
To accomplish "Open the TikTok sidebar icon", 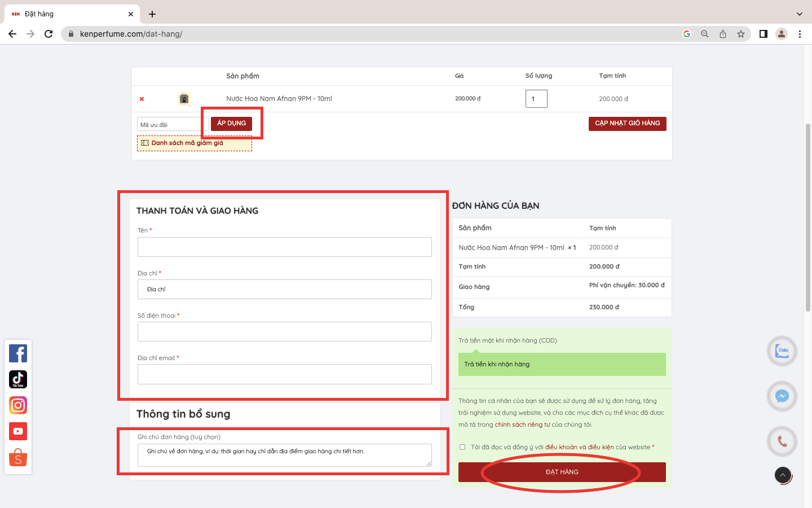I will tap(18, 379).
